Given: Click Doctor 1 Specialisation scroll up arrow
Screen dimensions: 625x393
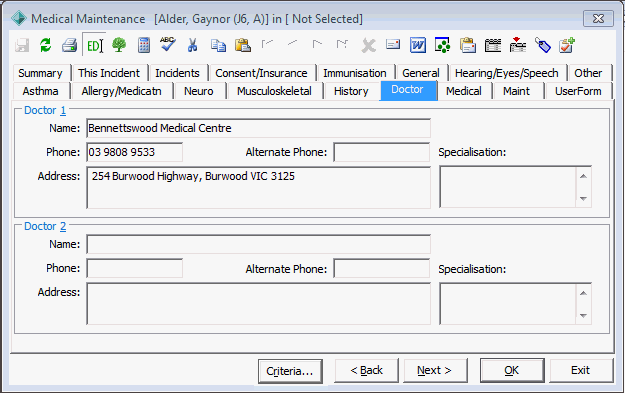Looking at the screenshot, I should click(x=584, y=176).
